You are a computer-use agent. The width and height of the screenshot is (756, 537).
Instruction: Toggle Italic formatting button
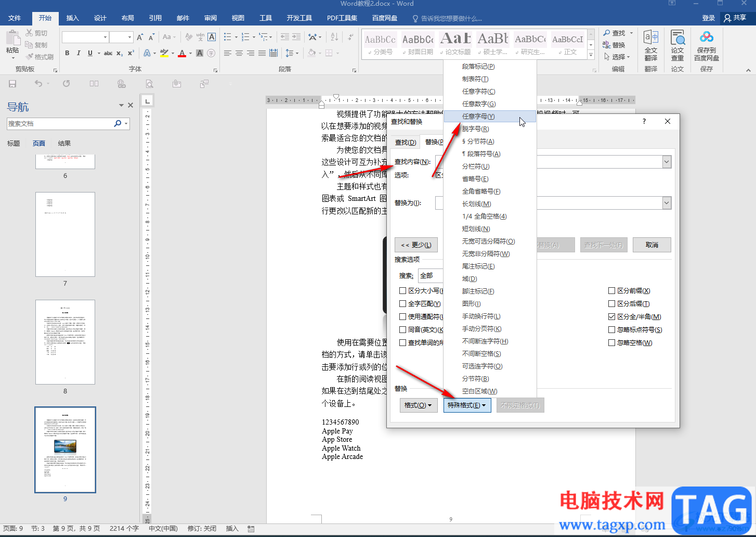click(x=79, y=53)
